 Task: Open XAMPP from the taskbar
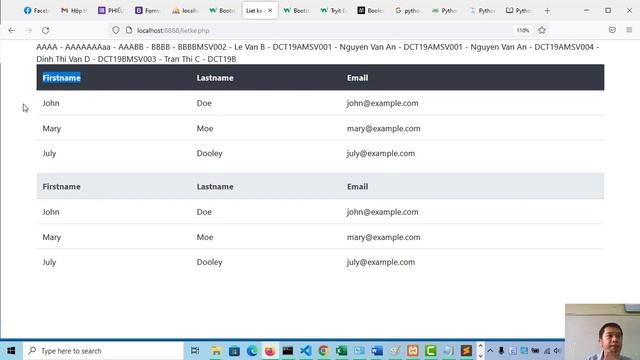click(413, 351)
